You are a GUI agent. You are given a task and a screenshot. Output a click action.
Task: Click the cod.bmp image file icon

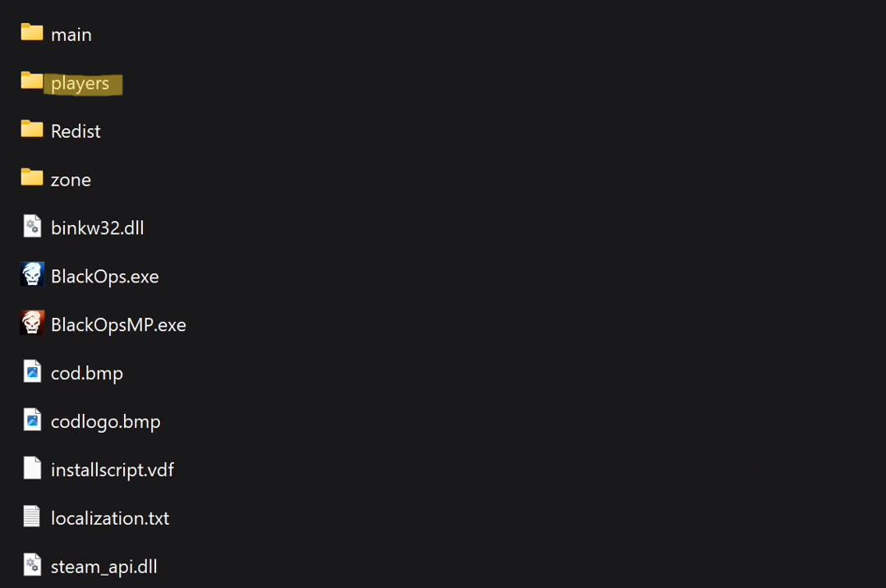tap(32, 371)
